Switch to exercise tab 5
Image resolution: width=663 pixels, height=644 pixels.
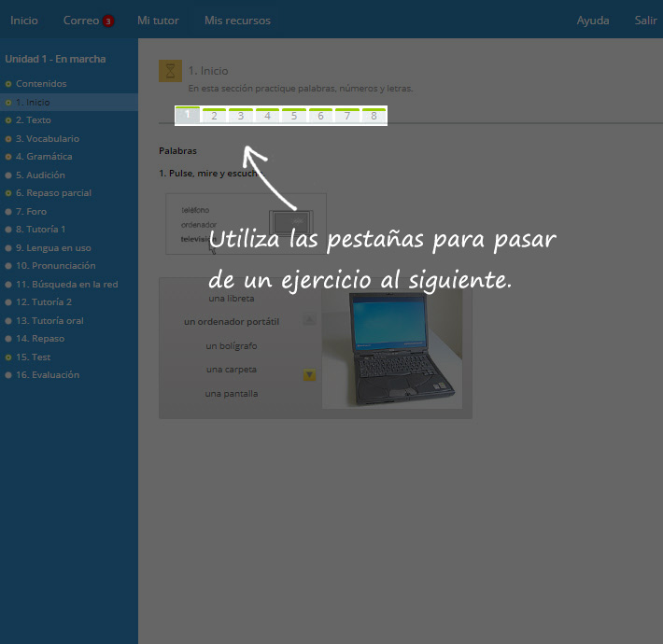coord(293,116)
